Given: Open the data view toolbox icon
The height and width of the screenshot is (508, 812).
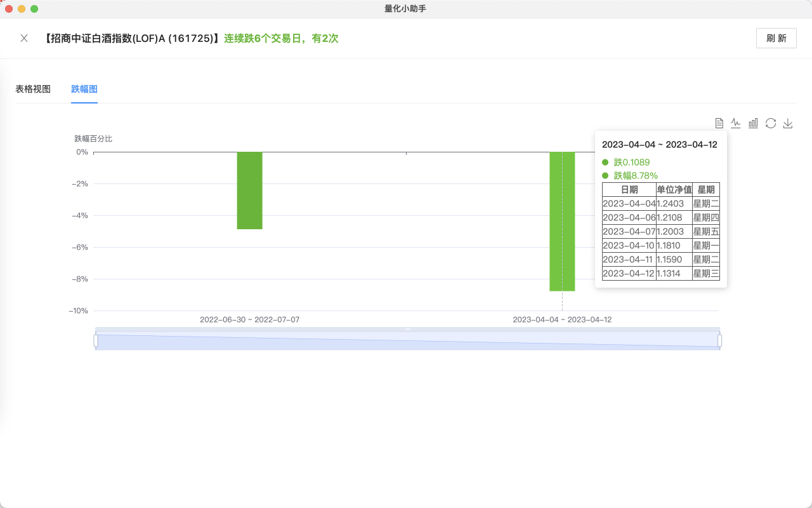Looking at the screenshot, I should point(719,123).
